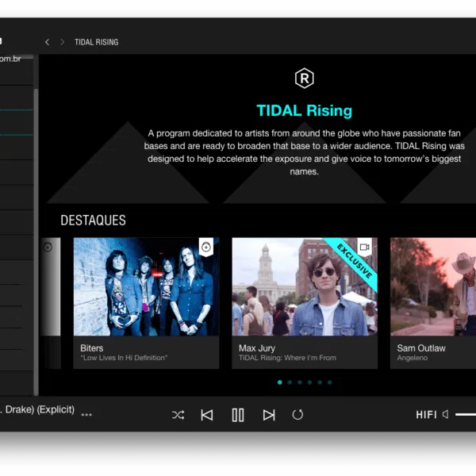
Task: Select the fifth carousel page dot
Action: coord(320,382)
